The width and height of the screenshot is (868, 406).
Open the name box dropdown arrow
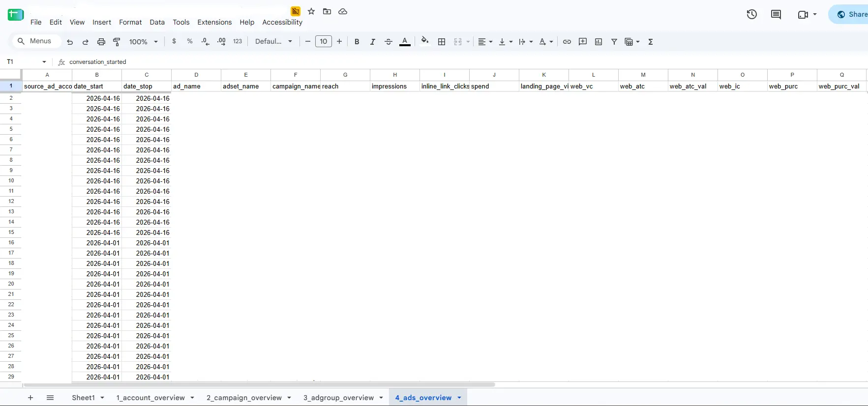(x=44, y=62)
